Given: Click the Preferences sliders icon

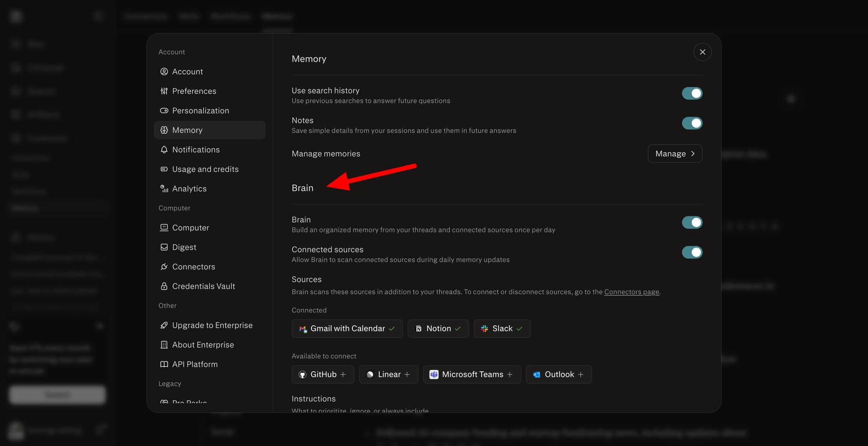Looking at the screenshot, I should [164, 91].
